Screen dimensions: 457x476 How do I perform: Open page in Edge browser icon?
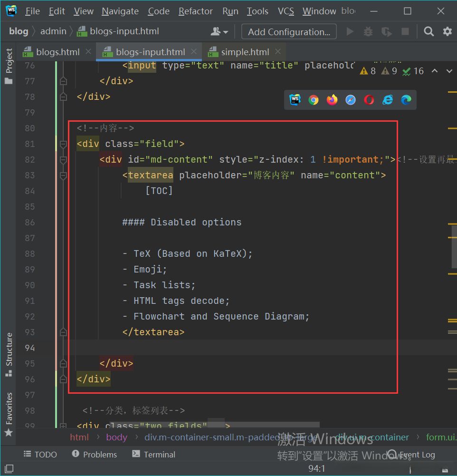pyautogui.click(x=406, y=100)
